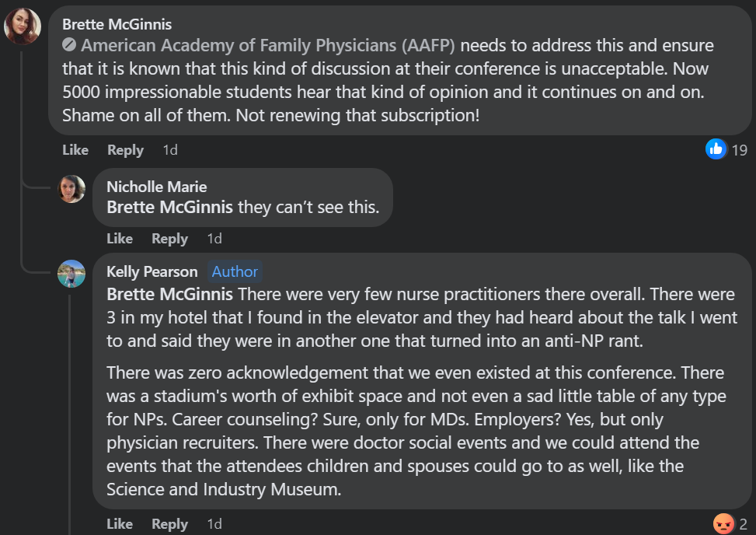Open Nicholle Marie's profile avatar
This screenshot has height=535, width=756.
[71, 189]
